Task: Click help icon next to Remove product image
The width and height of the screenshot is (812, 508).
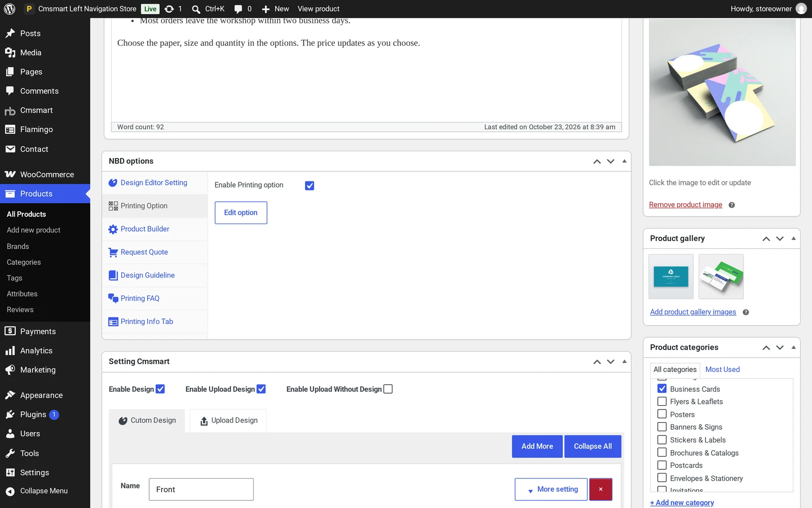Action: 731,205
